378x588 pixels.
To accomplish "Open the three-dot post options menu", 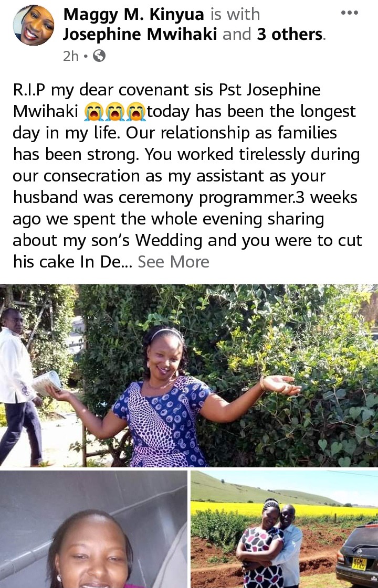I will tap(349, 13).
